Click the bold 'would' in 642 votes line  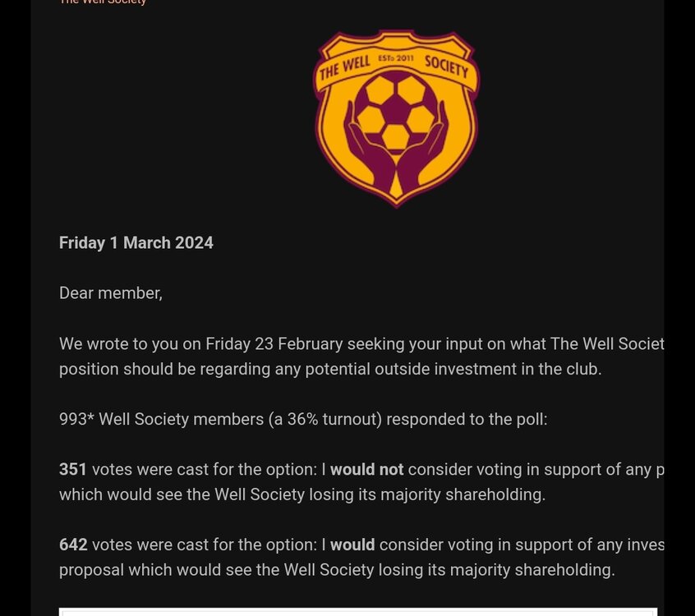point(352,545)
